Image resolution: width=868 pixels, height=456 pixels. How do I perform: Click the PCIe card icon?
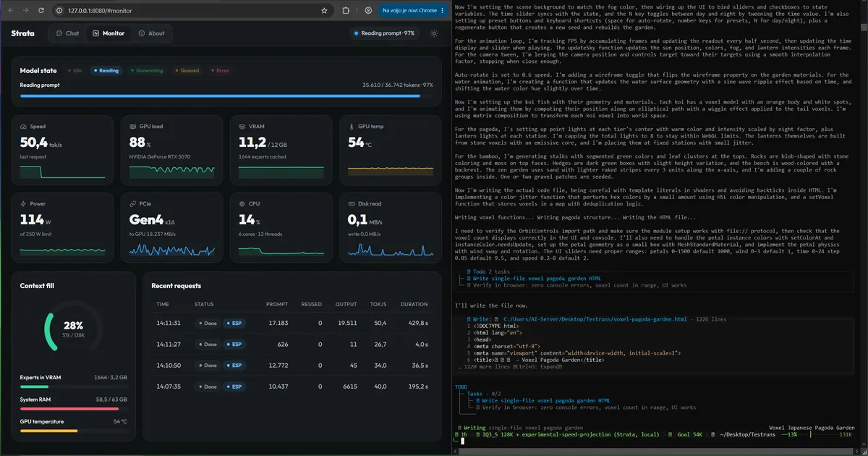pos(132,204)
